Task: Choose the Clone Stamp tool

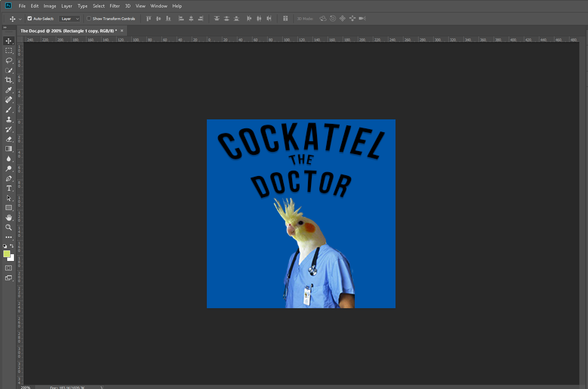Action: tap(9, 119)
